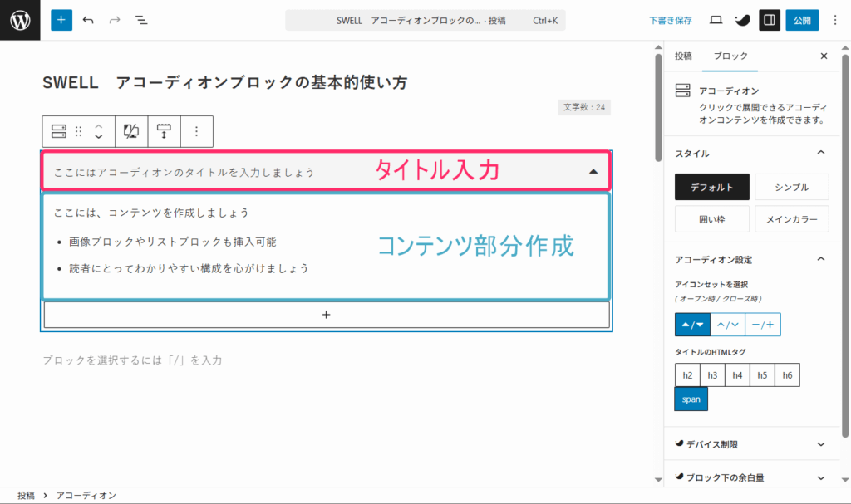This screenshot has width=851, height=504.
Task: Open the block toolbar options menu
Action: pyautogui.click(x=196, y=131)
